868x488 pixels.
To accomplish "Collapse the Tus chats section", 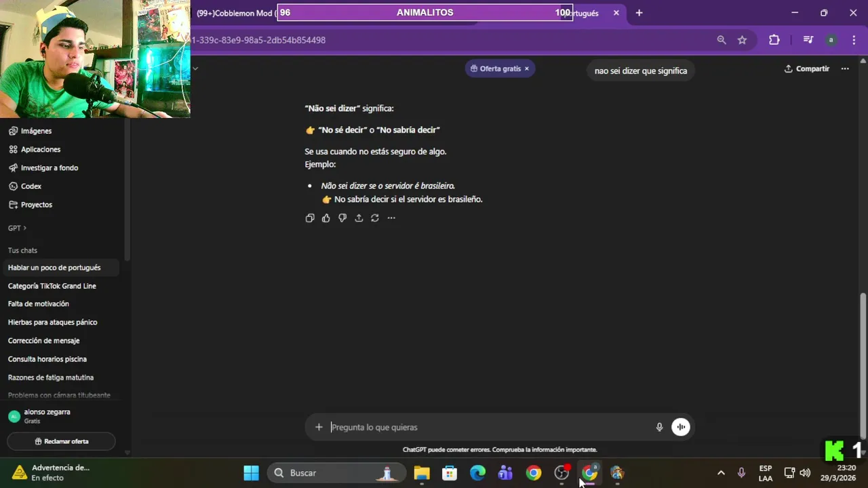I will pos(22,250).
